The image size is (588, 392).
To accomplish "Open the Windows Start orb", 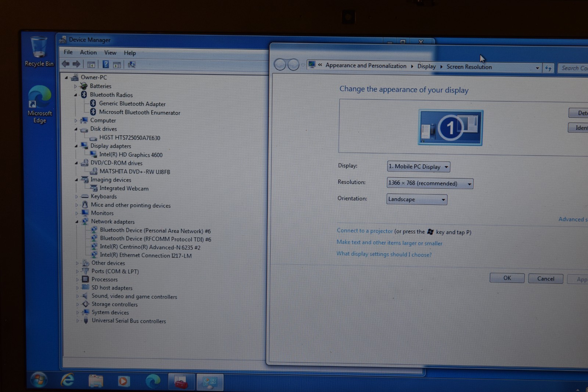I will coord(39,380).
